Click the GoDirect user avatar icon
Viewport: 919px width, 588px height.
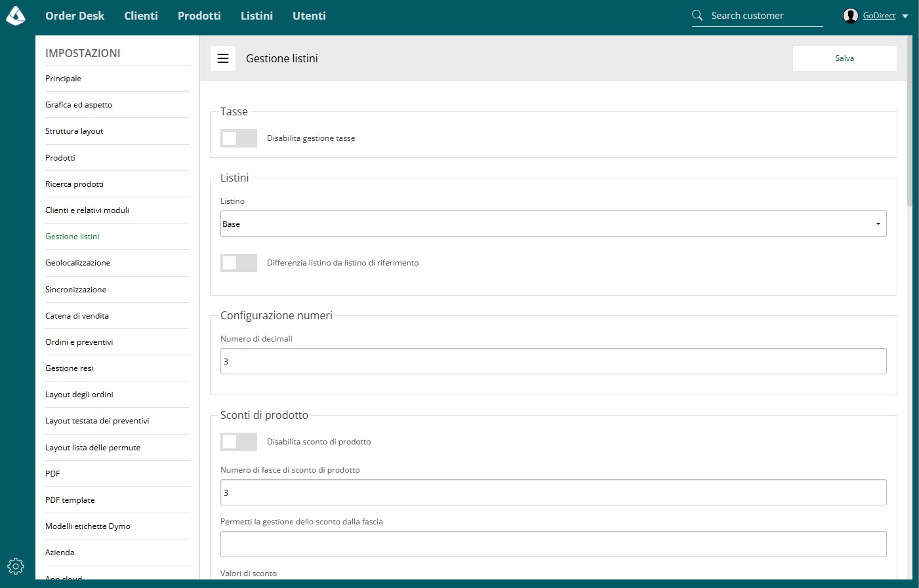(x=851, y=16)
